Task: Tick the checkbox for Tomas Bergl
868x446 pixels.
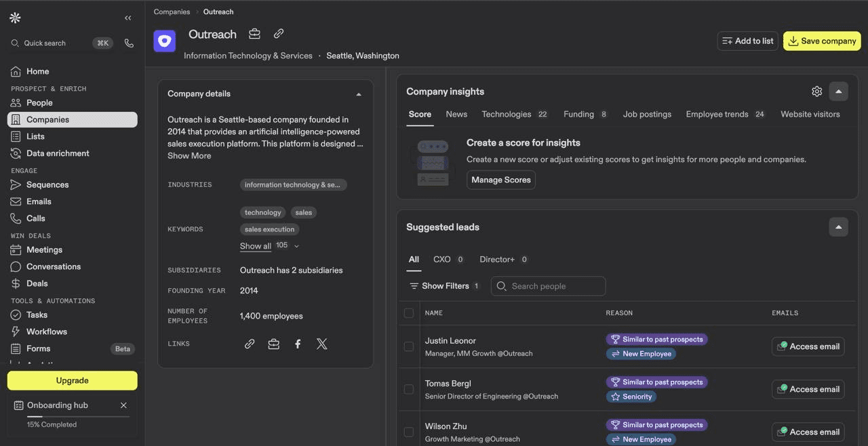Action: coord(409,389)
